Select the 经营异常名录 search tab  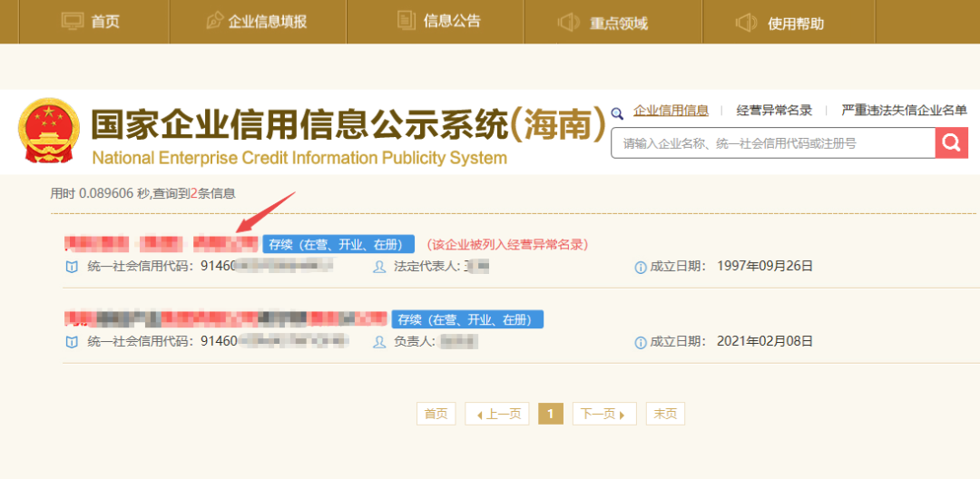point(774,111)
